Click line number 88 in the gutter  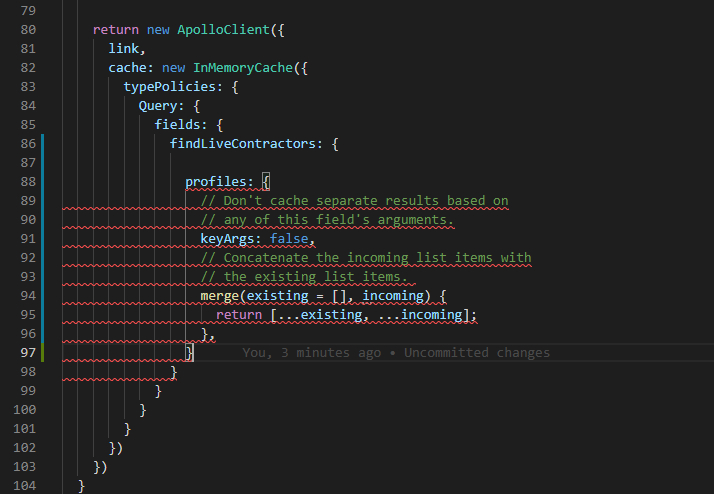point(28,182)
